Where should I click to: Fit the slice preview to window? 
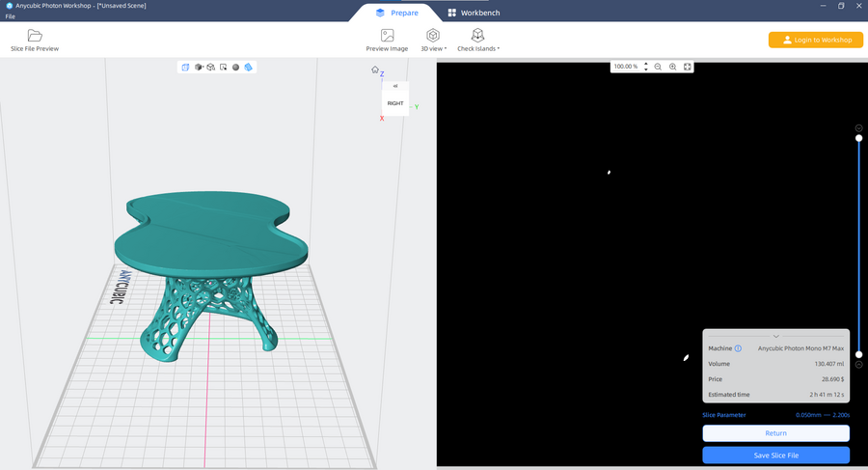coord(687,67)
